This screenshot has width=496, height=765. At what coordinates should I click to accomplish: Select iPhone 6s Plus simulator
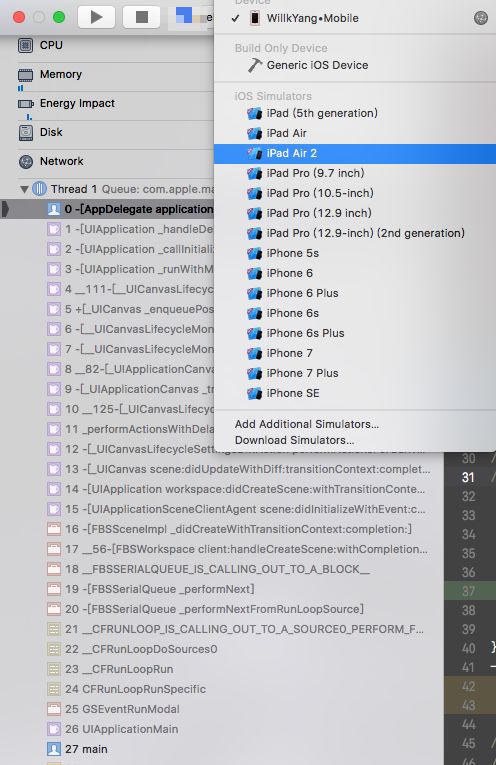coord(355,333)
